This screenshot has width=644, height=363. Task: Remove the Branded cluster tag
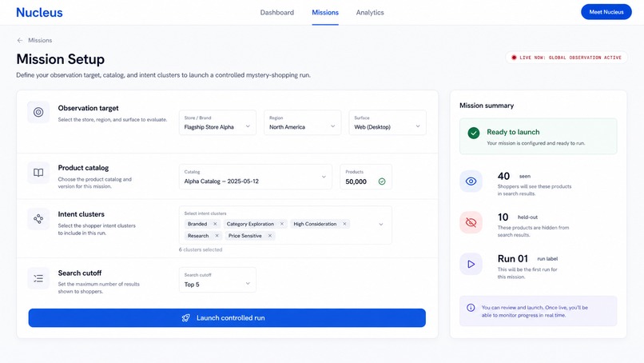(x=215, y=224)
